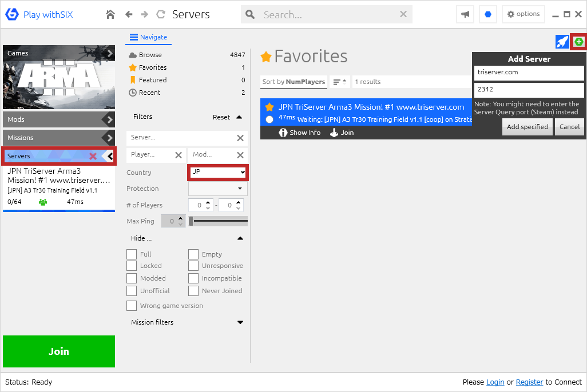587x392 pixels.
Task: Open the Country dropdown
Action: tap(217, 173)
